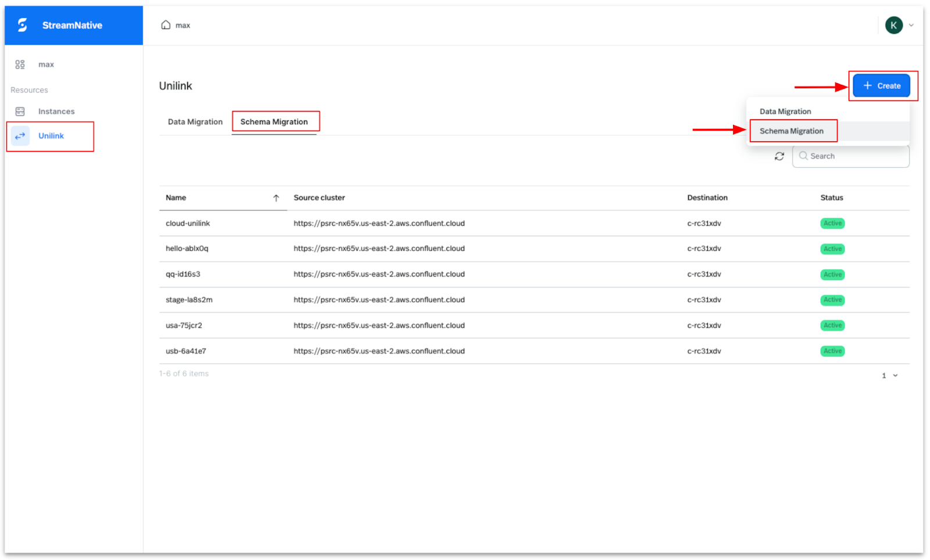Expand the user account dropdown chevron
The image size is (930, 560).
coord(911,25)
